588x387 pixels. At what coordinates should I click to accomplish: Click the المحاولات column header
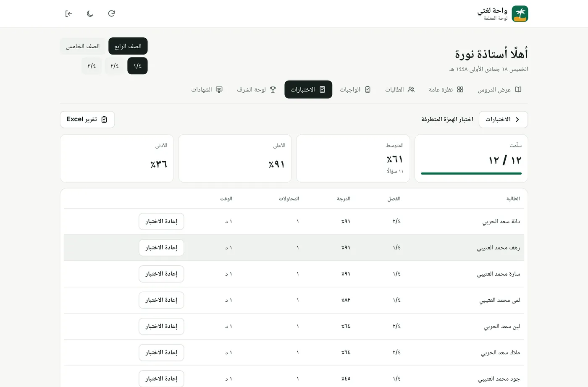tap(289, 199)
